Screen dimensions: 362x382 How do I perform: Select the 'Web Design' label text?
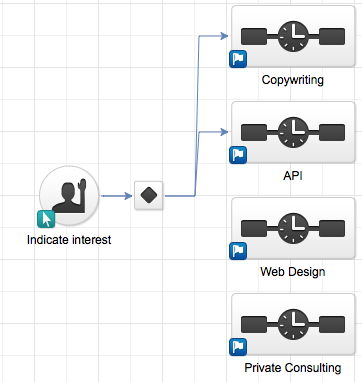[x=293, y=272]
